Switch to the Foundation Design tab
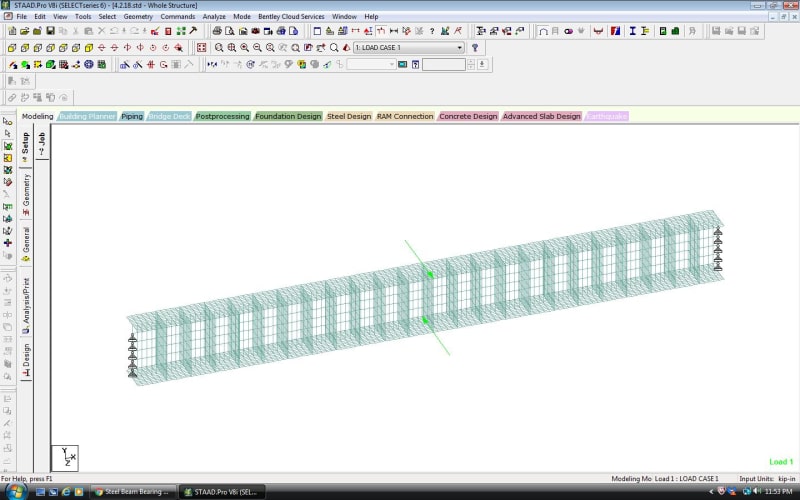 point(288,116)
